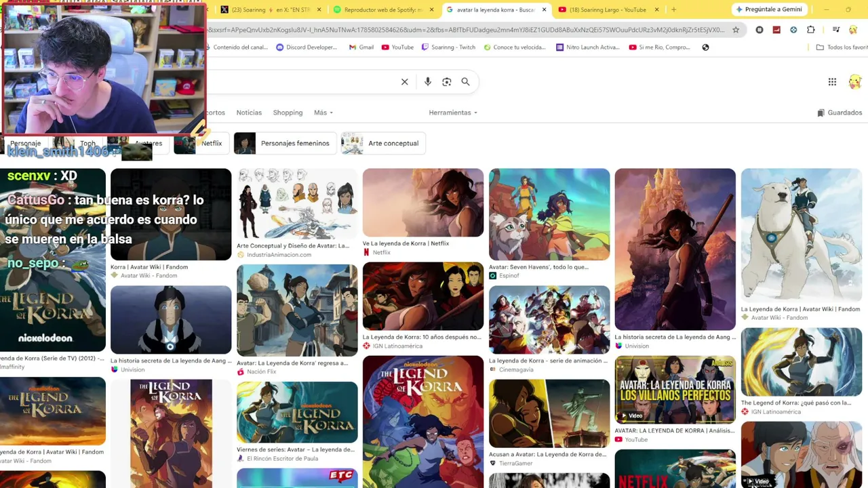Expand the Más search options dropdown
The width and height of the screenshot is (868, 488).
323,113
